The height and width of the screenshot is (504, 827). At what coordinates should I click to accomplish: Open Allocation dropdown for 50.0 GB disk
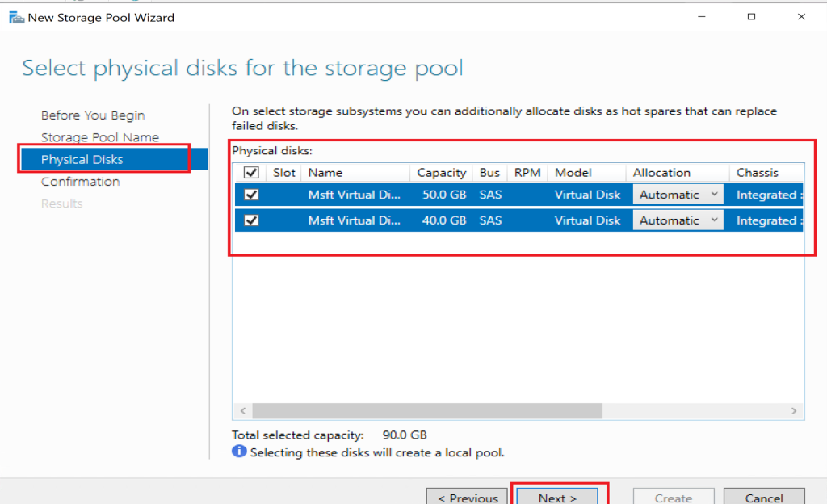(678, 195)
